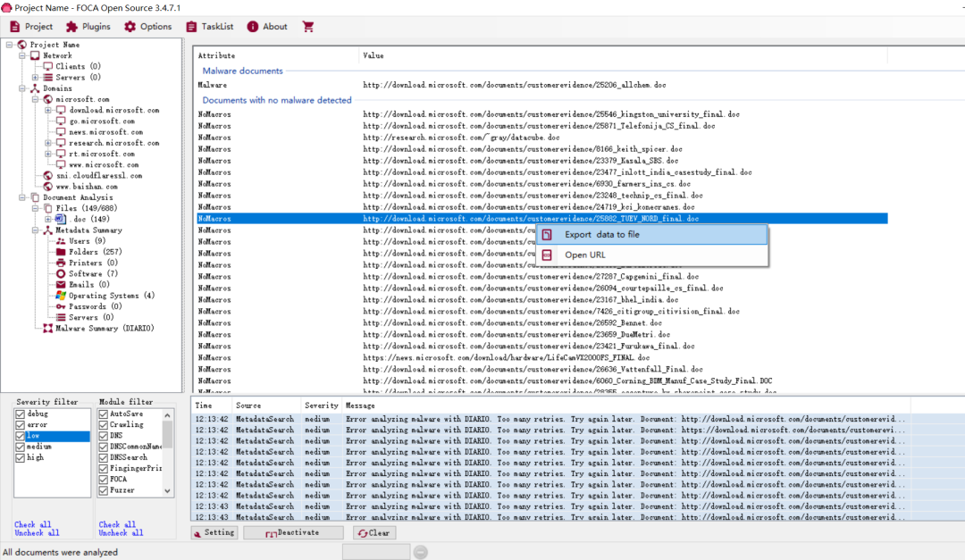This screenshot has height=560, width=965.
Task: Open the Plugins menu
Action: [88, 27]
